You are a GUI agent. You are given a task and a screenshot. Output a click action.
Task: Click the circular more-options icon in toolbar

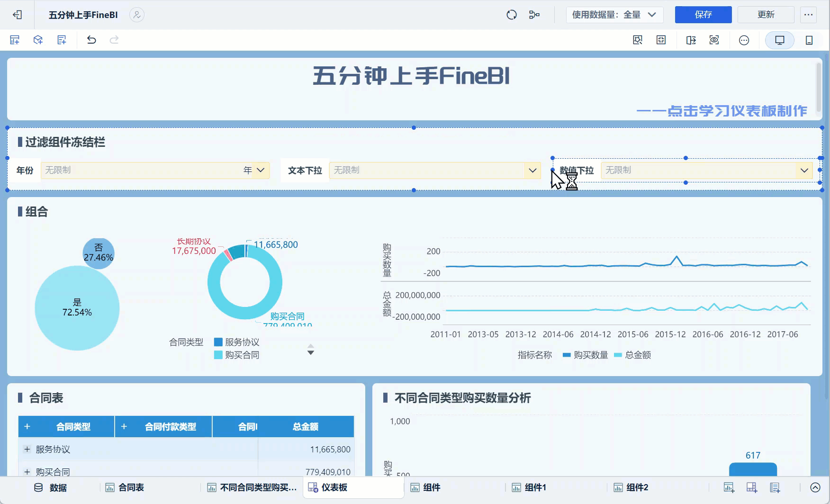pyautogui.click(x=744, y=40)
